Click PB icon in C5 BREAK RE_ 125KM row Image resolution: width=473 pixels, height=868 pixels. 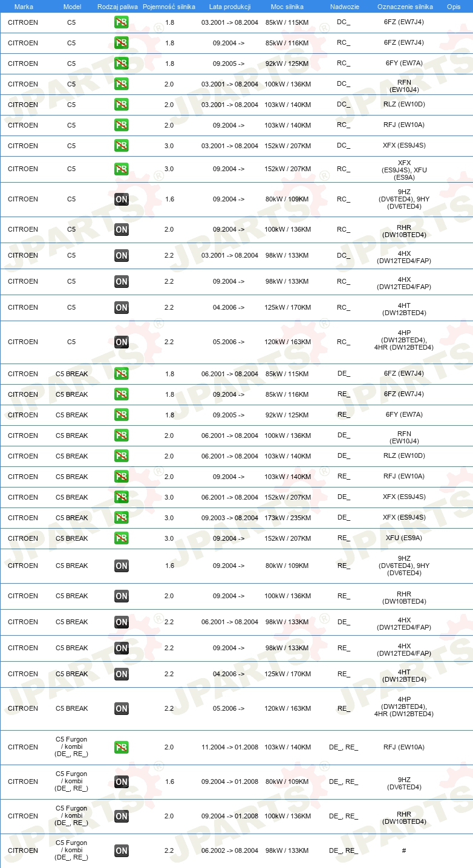[121, 415]
